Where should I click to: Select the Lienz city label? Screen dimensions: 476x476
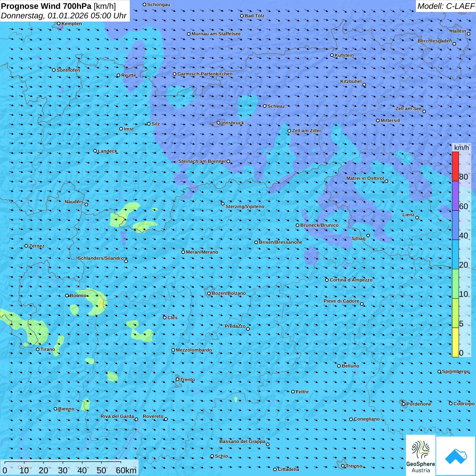point(408,215)
